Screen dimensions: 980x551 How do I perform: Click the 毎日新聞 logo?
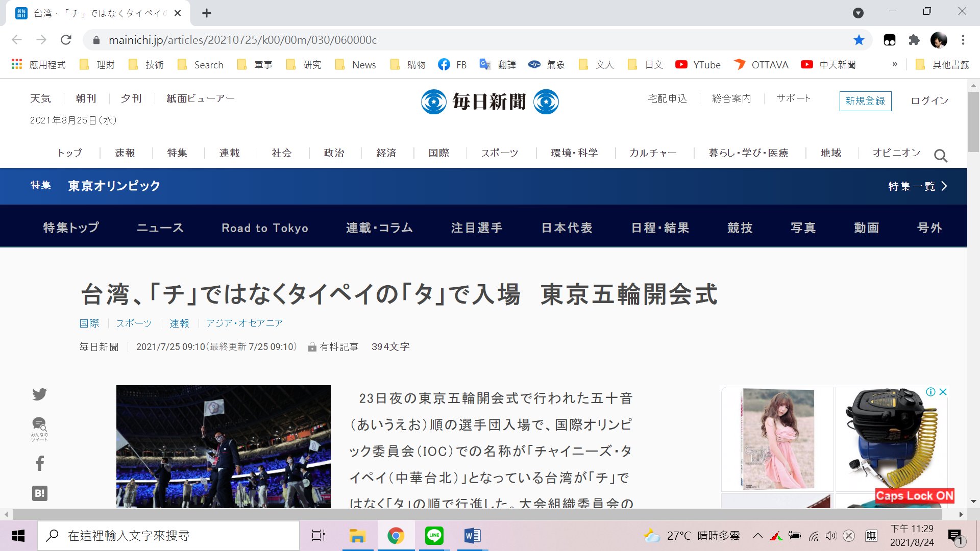pos(489,102)
